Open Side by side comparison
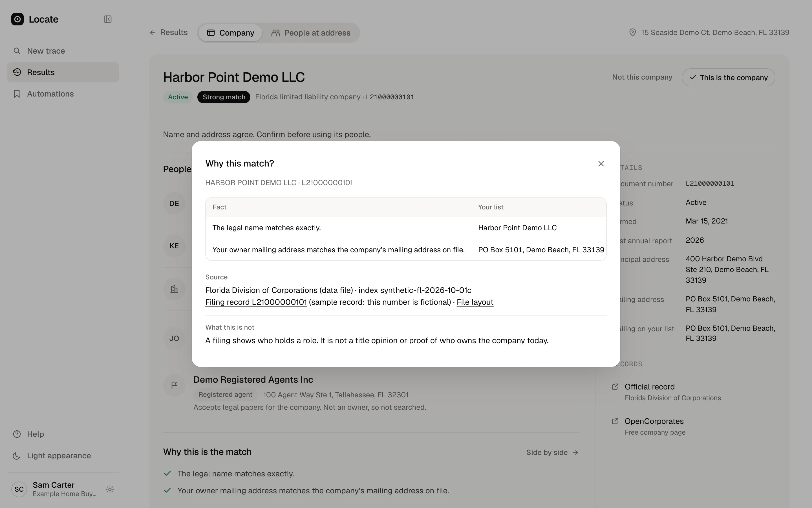Viewport: 812px width, 508px height. tap(552, 453)
